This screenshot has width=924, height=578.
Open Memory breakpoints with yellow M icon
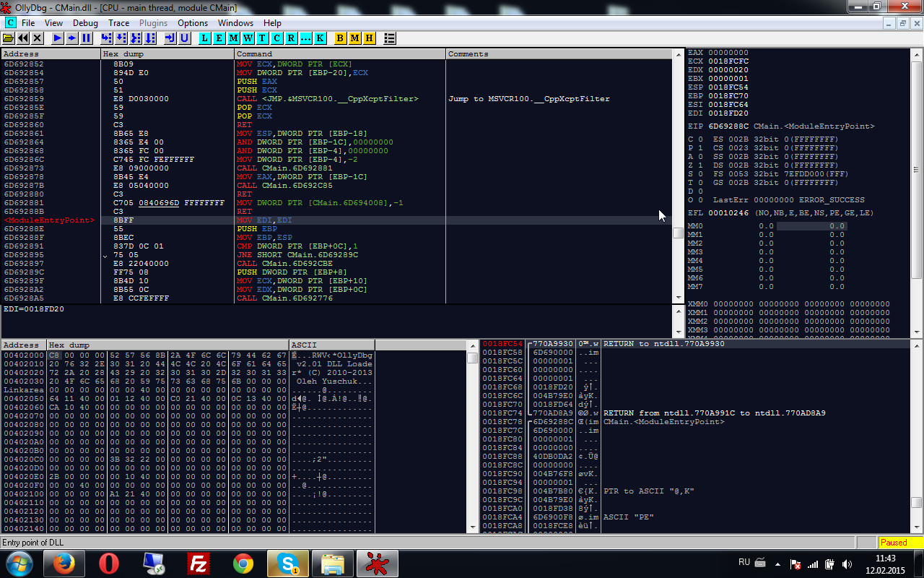click(x=355, y=38)
